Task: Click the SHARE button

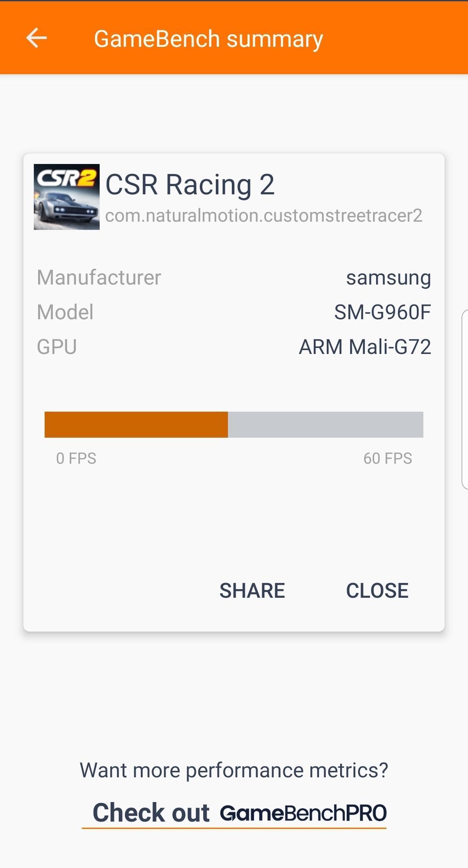Action: (252, 590)
